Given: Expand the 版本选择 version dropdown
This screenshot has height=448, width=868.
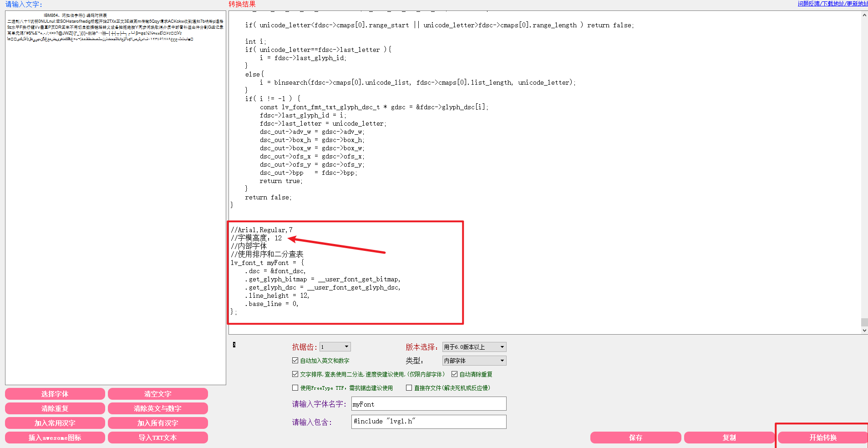Looking at the screenshot, I should (474, 347).
